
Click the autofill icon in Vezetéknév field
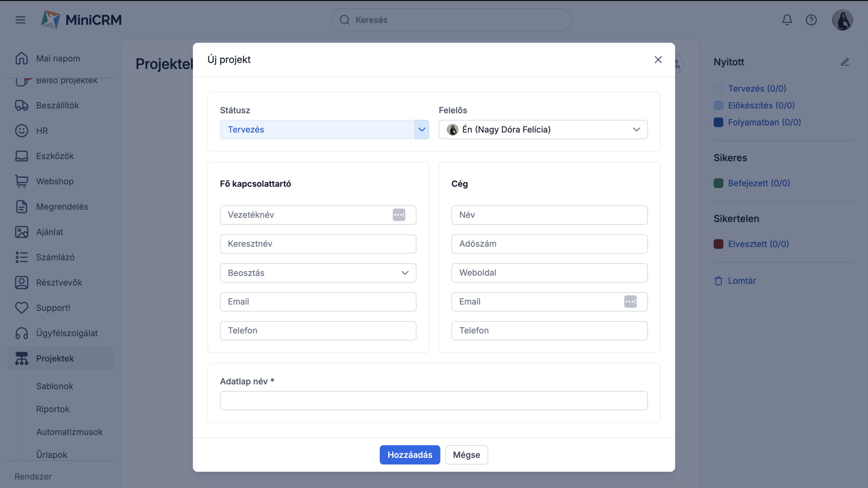(x=399, y=215)
